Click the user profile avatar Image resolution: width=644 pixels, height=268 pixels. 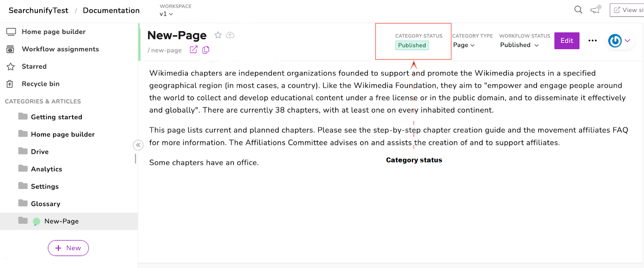[x=615, y=41]
